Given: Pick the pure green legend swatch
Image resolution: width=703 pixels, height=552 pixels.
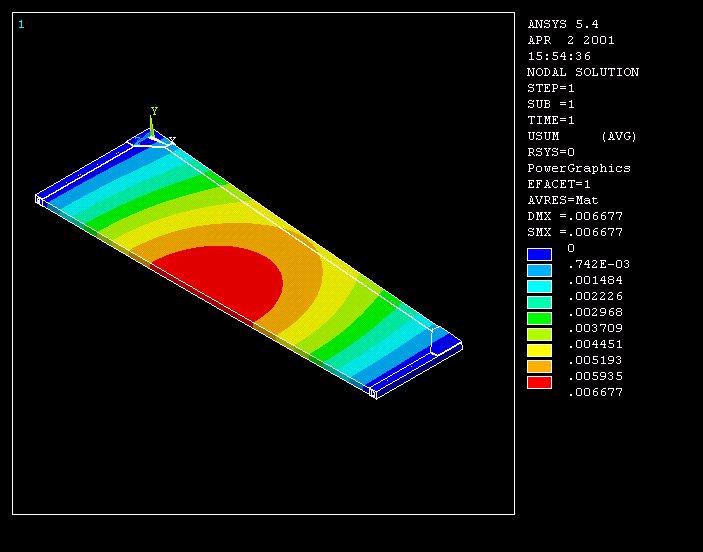Looking at the screenshot, I should [539, 319].
